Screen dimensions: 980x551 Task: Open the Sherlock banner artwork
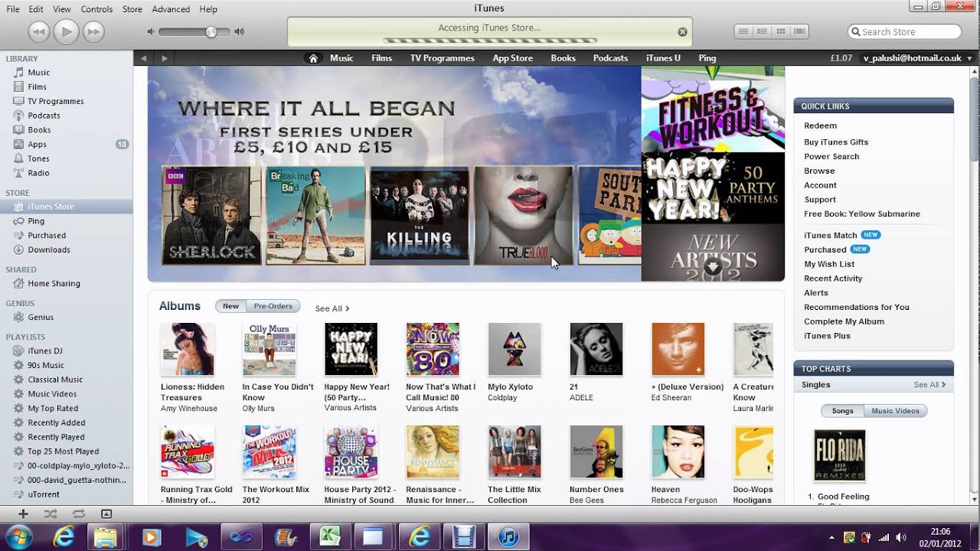211,215
